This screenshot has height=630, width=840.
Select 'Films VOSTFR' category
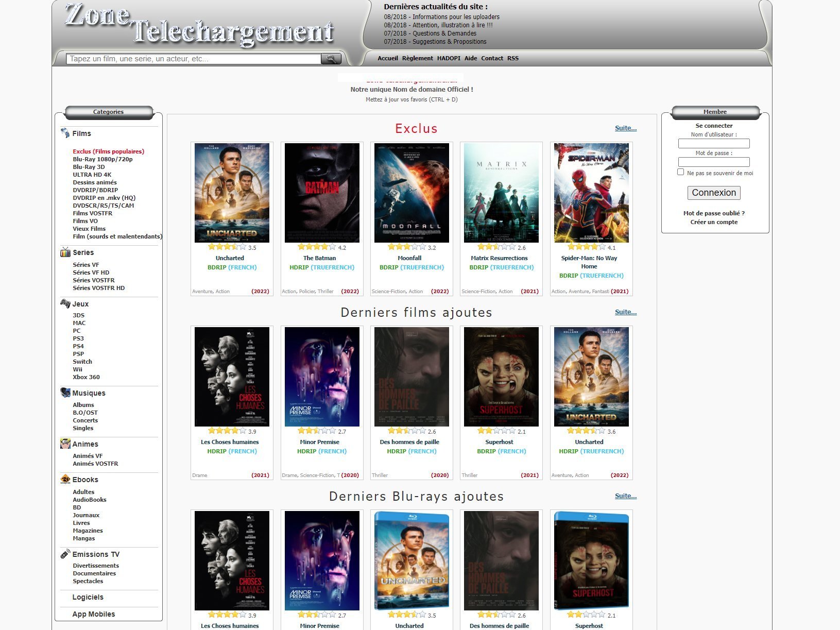92,213
